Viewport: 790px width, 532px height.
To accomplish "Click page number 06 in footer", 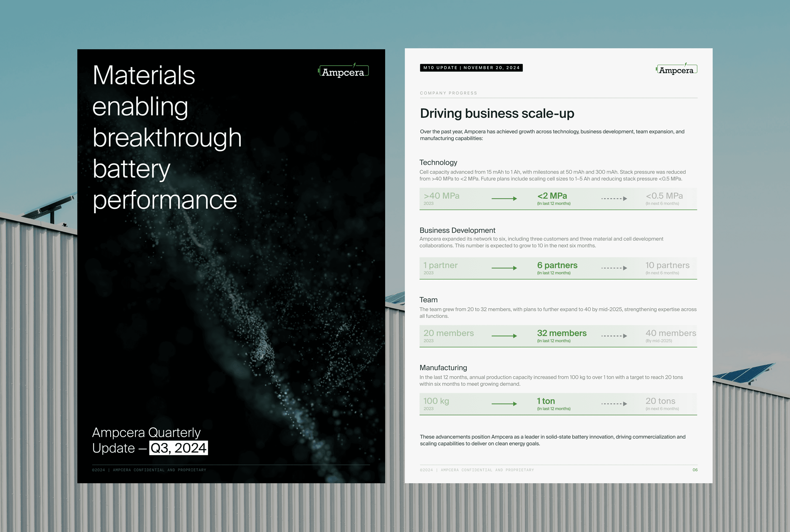I will point(695,470).
